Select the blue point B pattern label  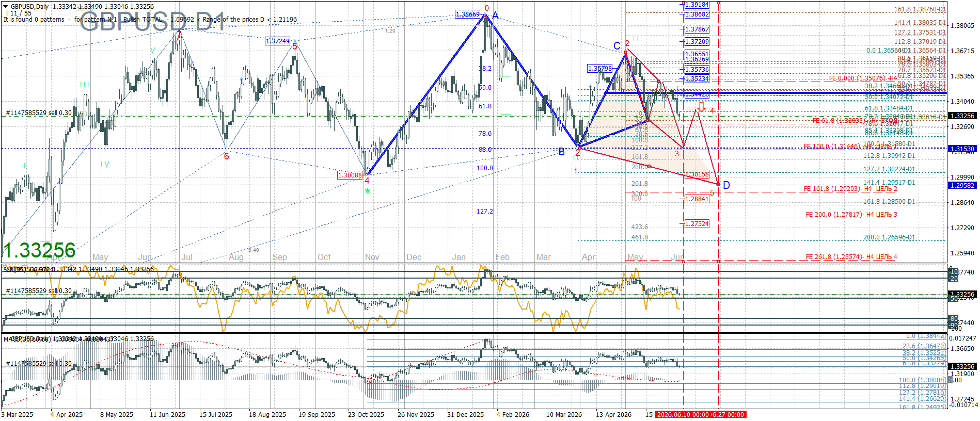[x=562, y=152]
